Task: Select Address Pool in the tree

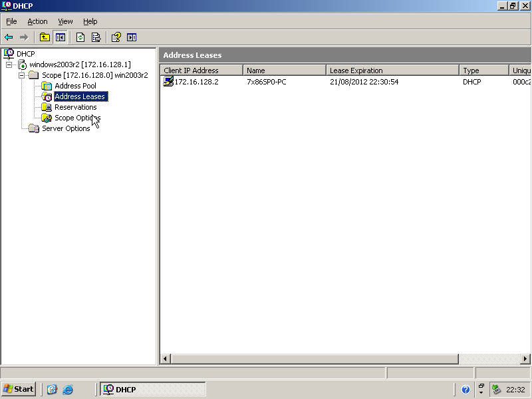Action: pyautogui.click(x=75, y=86)
